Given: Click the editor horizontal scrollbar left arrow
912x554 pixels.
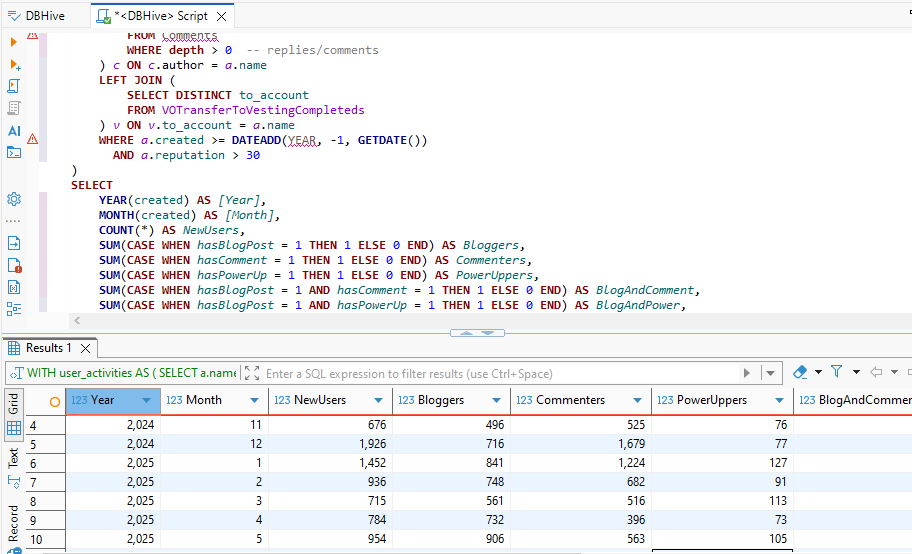Looking at the screenshot, I should (77, 320).
